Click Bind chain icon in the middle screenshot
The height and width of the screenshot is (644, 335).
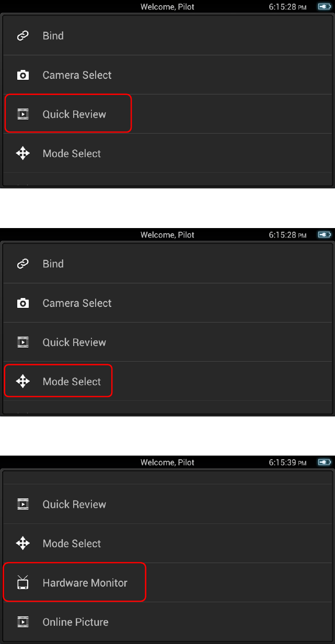click(23, 264)
